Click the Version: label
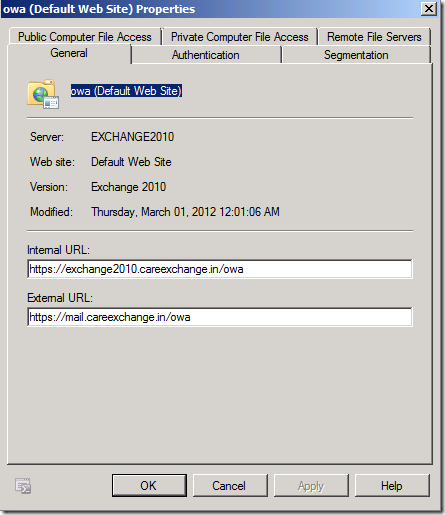The height and width of the screenshot is (515, 445). click(x=49, y=187)
